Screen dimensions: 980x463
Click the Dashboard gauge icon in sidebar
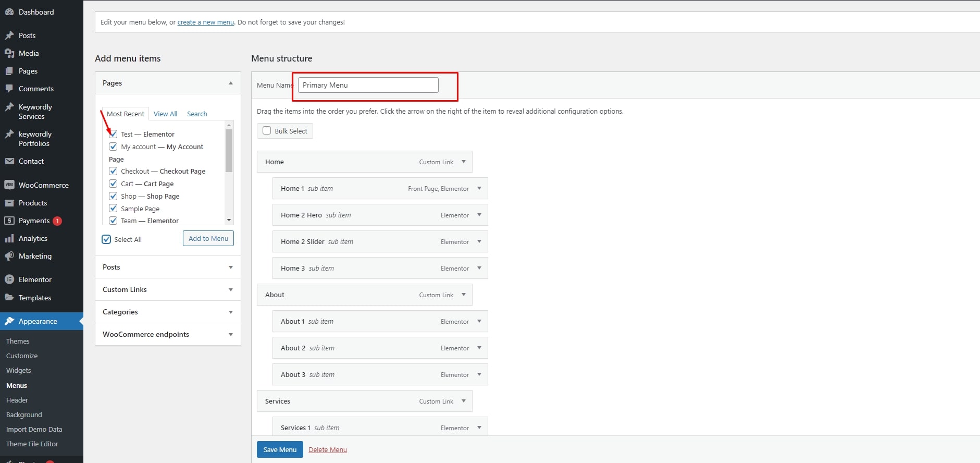[9, 12]
